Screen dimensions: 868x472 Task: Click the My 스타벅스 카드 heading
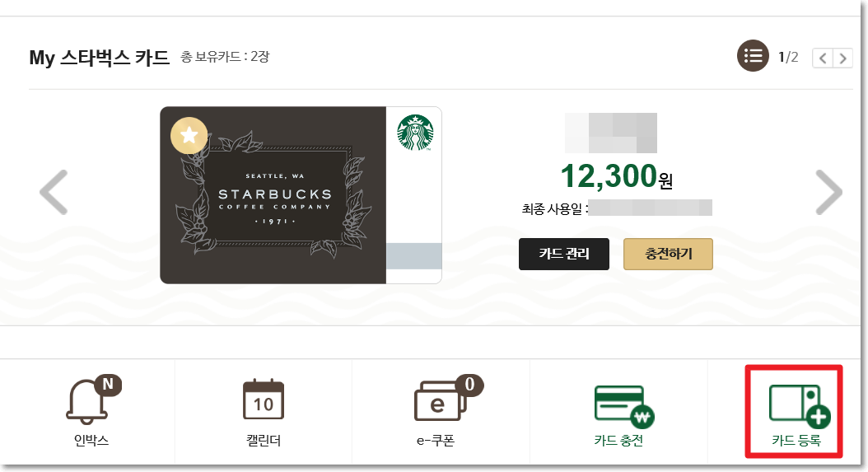pyautogui.click(x=99, y=57)
